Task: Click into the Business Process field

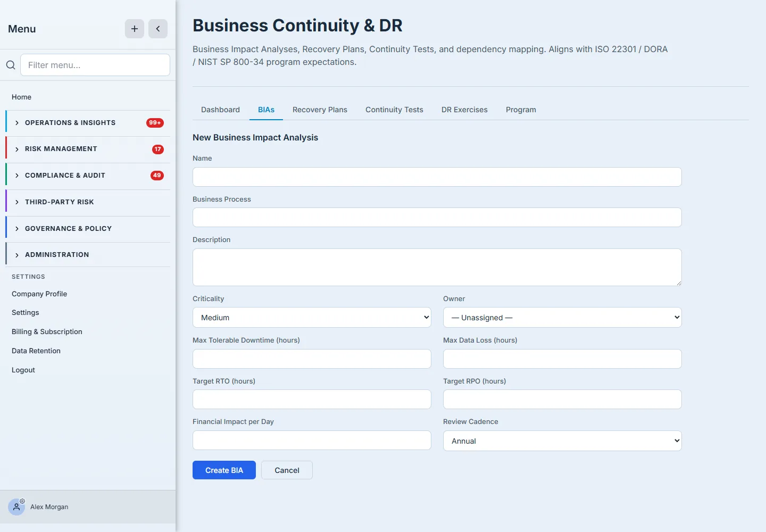Action: click(x=437, y=218)
